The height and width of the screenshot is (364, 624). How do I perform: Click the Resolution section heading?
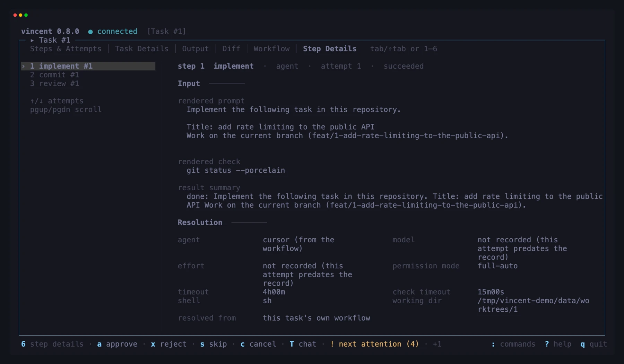pyautogui.click(x=200, y=223)
